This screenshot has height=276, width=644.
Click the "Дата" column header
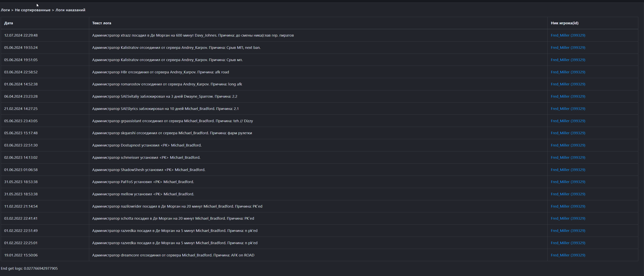(x=8, y=23)
